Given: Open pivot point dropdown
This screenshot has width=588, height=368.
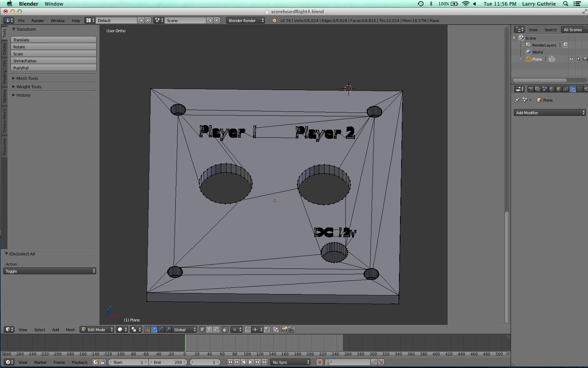Looking at the screenshot, I should (x=136, y=329).
